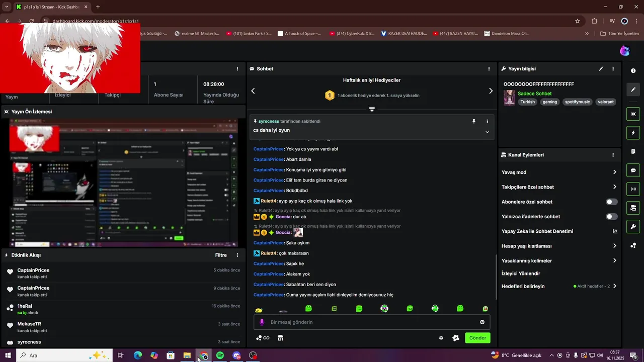The width and height of the screenshot is (644, 362).
Task: Open the Filtre dropdown in activity feed
Action: [x=221, y=255]
